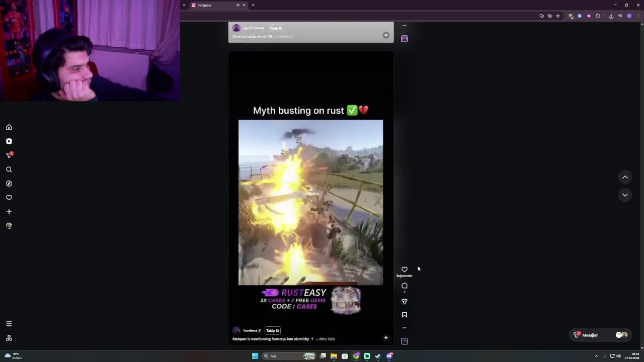Open media controls in browser toolbar
644x362 pixels.
tap(620, 16)
